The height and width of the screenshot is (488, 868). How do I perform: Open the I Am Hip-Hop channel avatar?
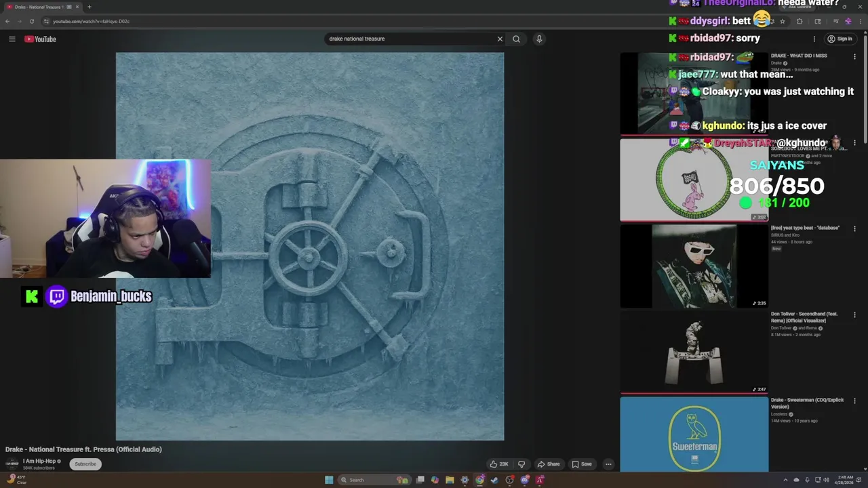pos(12,464)
